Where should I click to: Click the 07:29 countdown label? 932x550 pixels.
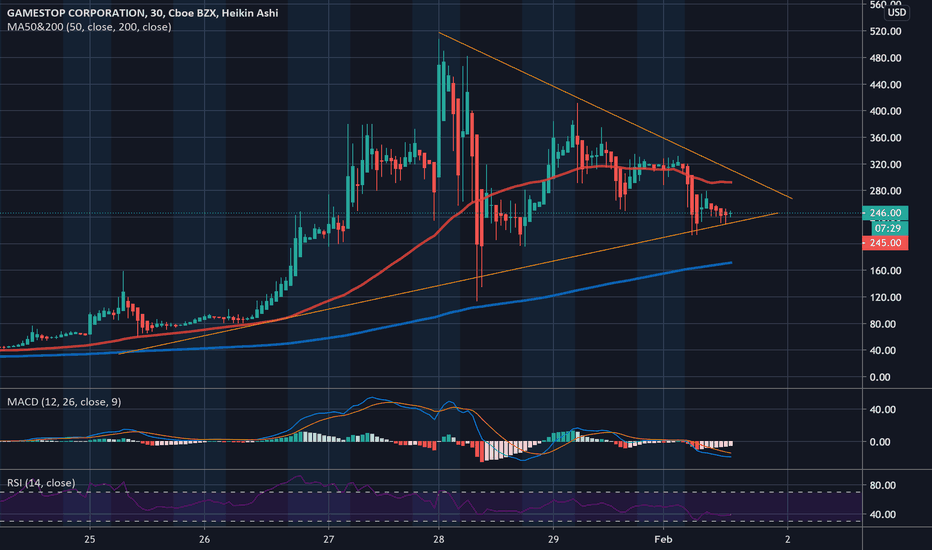coord(889,228)
